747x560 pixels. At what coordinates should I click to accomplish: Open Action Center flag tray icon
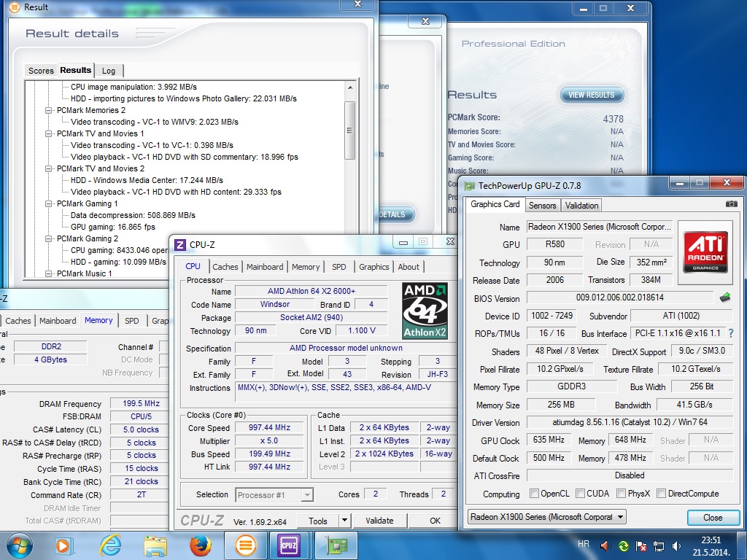pyautogui.click(x=641, y=546)
